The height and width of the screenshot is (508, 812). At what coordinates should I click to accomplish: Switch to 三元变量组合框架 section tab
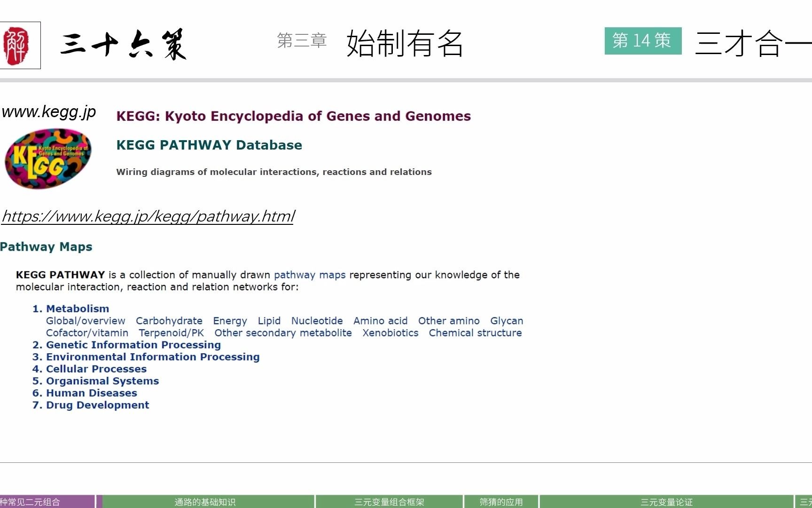(389, 501)
